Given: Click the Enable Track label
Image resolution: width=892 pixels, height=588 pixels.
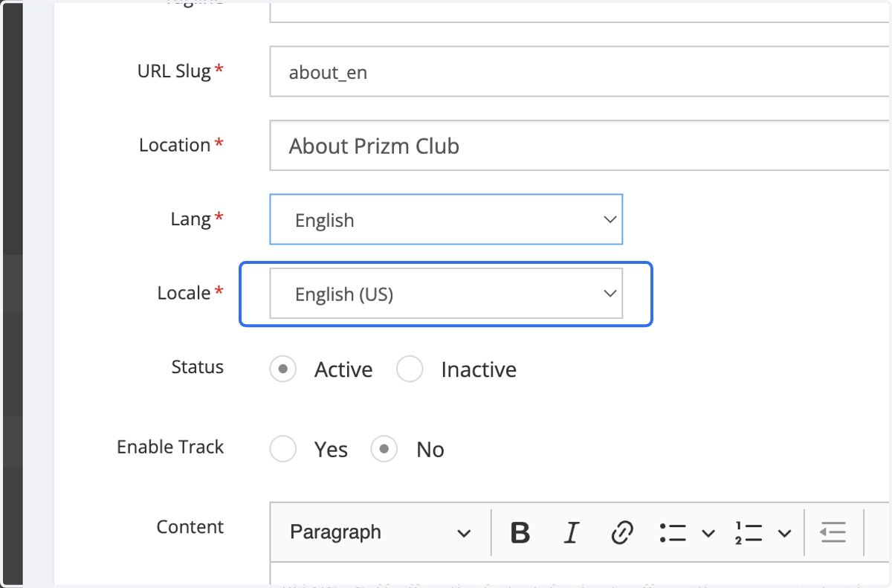Looking at the screenshot, I should pyautogui.click(x=170, y=447).
